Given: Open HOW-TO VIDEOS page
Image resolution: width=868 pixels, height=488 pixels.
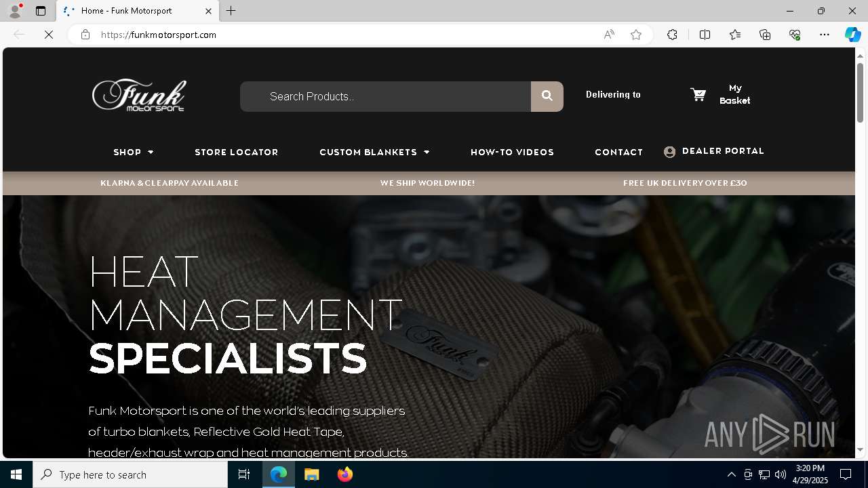Looking at the screenshot, I should [512, 152].
